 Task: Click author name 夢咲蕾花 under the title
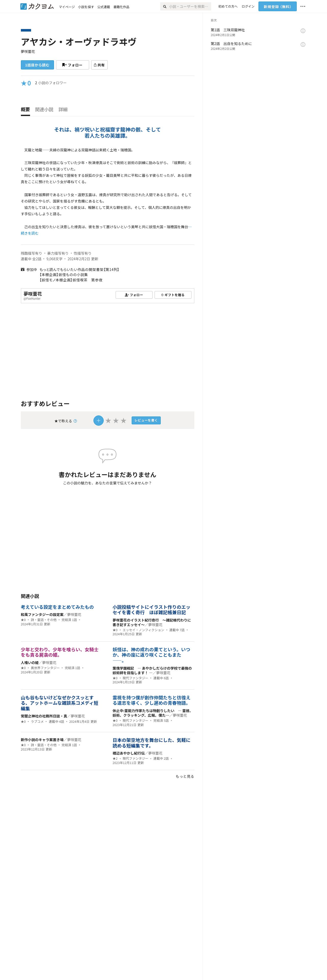click(x=28, y=52)
